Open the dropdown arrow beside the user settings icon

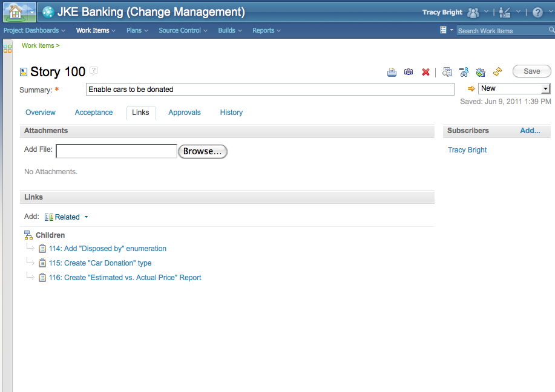tap(518, 11)
